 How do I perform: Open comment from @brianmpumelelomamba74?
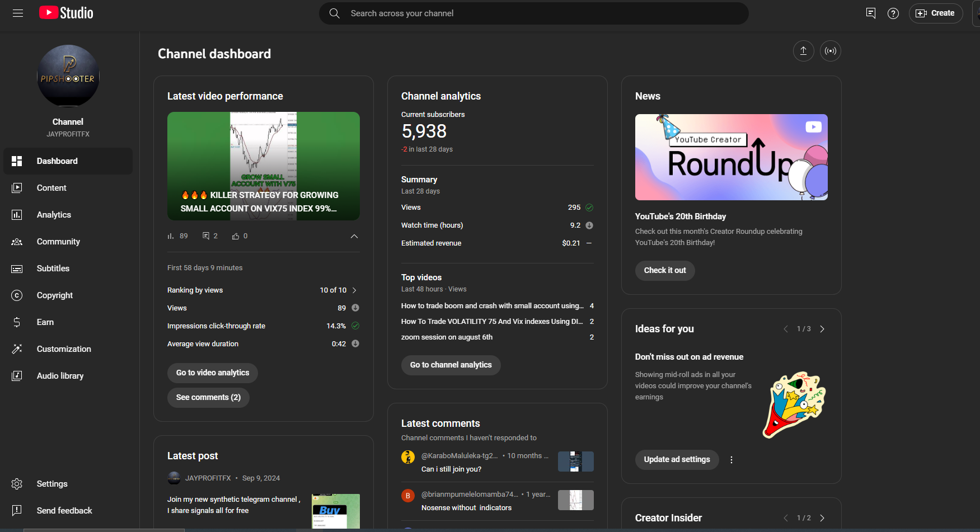coord(466,508)
